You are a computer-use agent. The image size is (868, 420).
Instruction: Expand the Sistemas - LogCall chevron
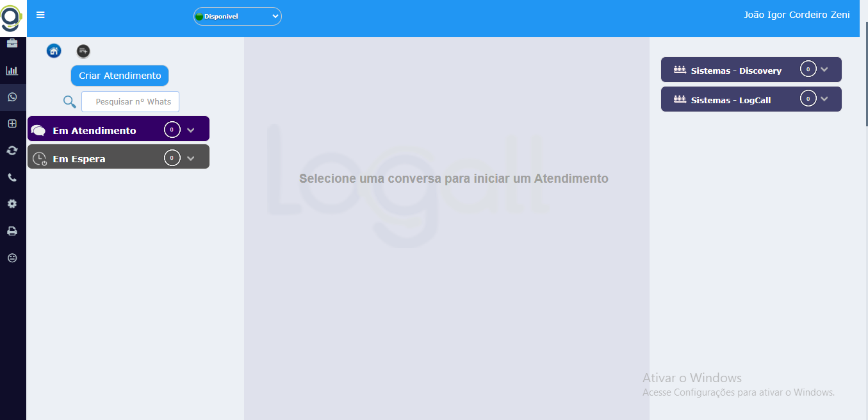point(824,99)
